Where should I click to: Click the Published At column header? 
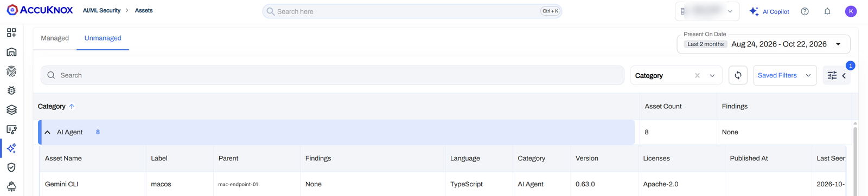pyautogui.click(x=749, y=158)
